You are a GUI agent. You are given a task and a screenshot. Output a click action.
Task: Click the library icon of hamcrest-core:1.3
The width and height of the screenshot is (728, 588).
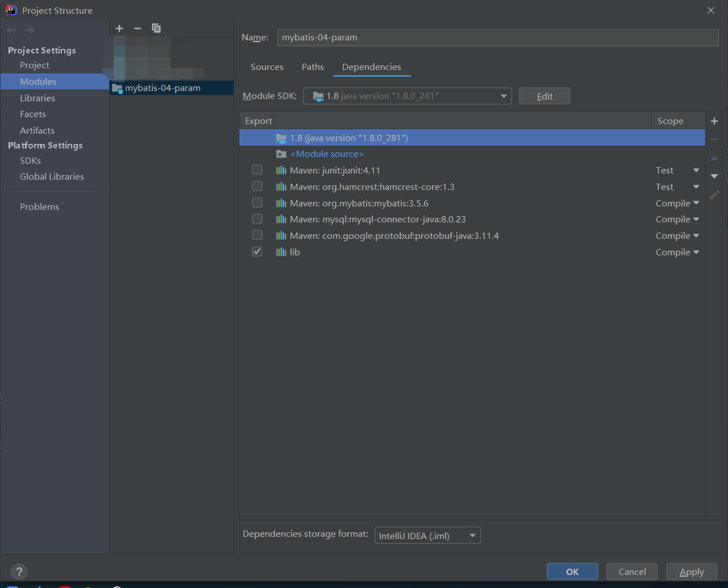[x=281, y=187]
